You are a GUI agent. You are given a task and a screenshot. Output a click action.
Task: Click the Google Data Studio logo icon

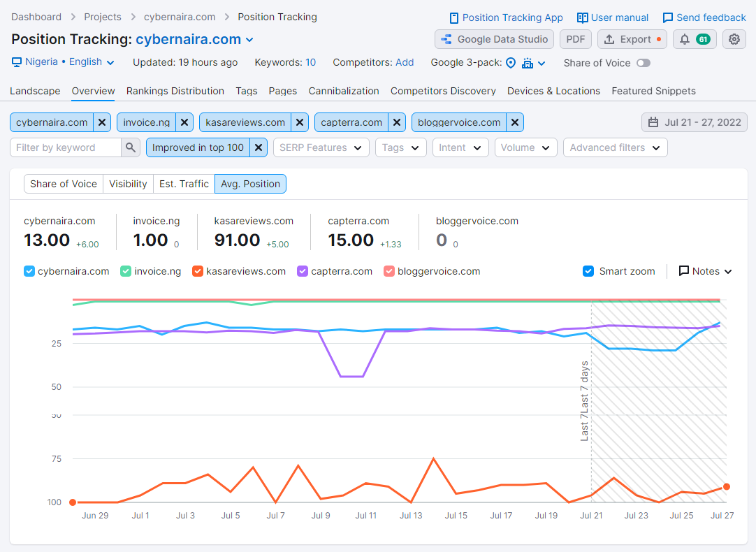pos(446,39)
